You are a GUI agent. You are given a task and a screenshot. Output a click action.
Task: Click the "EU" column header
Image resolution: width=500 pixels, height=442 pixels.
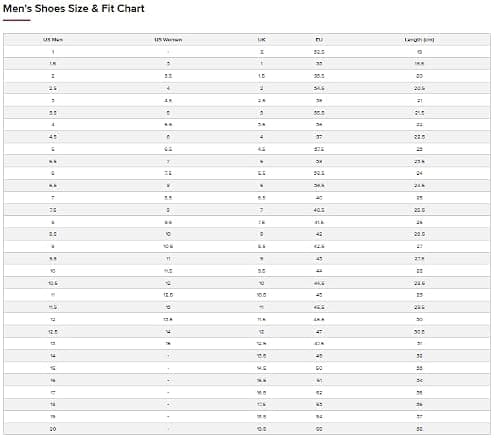coord(319,40)
